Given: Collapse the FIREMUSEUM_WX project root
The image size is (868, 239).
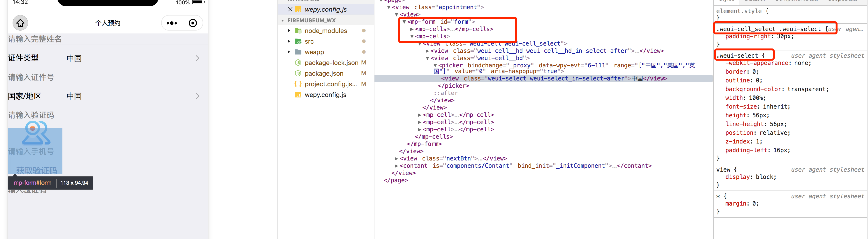Looking at the screenshot, I should tap(282, 21).
